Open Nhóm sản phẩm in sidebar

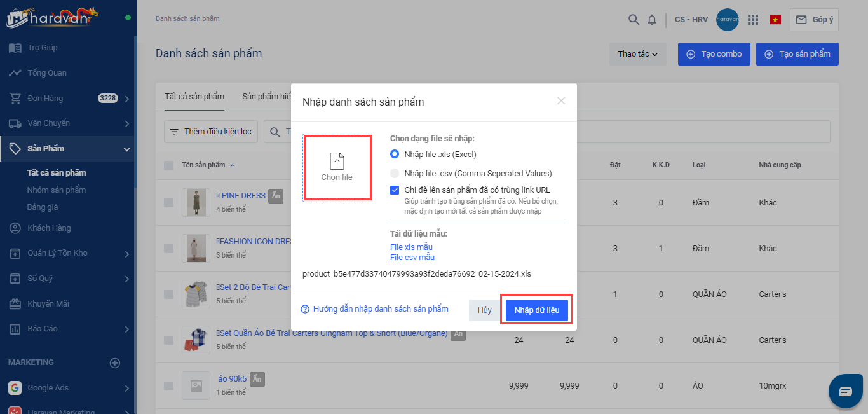coord(56,190)
